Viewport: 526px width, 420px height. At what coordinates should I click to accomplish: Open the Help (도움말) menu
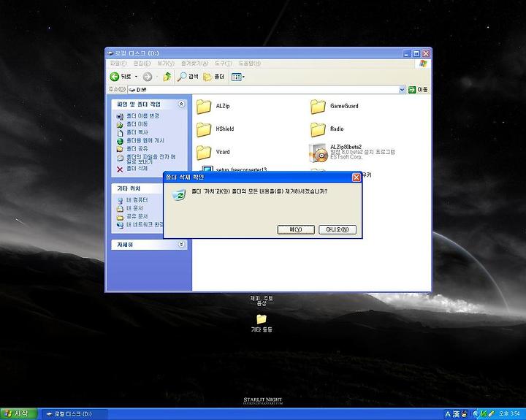(249, 64)
